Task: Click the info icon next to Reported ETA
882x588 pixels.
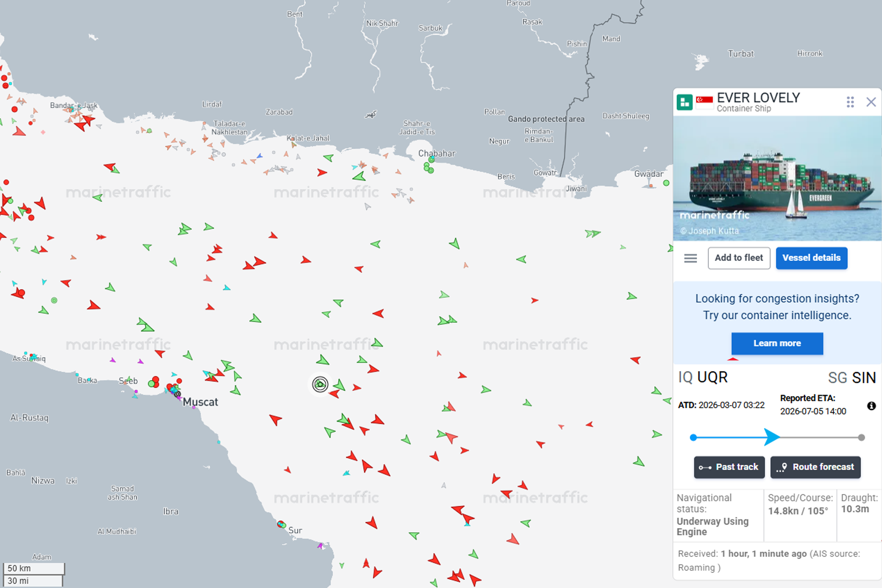Action: [x=871, y=406]
